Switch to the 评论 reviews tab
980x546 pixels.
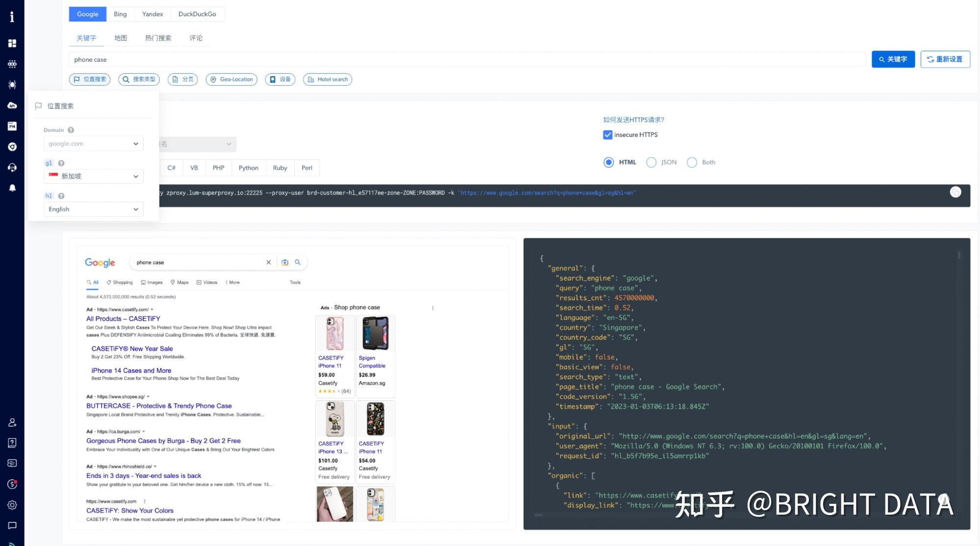196,38
